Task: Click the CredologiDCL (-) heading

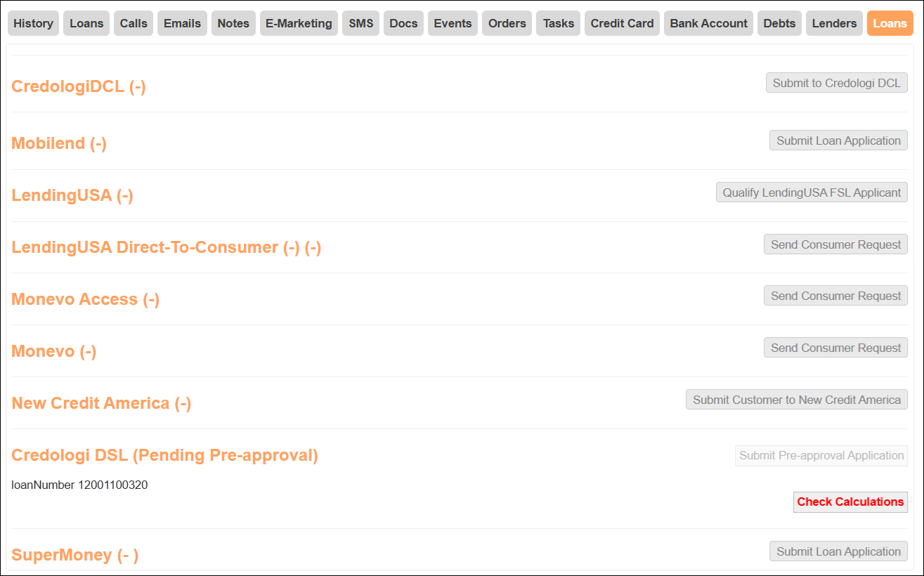Action: (79, 86)
